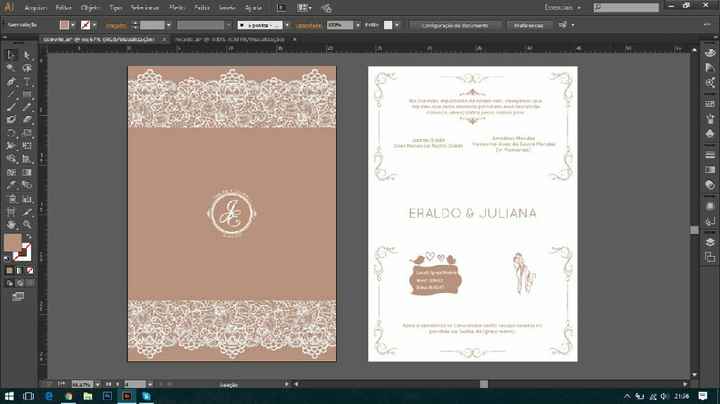The width and height of the screenshot is (720, 404).
Task: Select the Free Transform tool
Action: 27,146
